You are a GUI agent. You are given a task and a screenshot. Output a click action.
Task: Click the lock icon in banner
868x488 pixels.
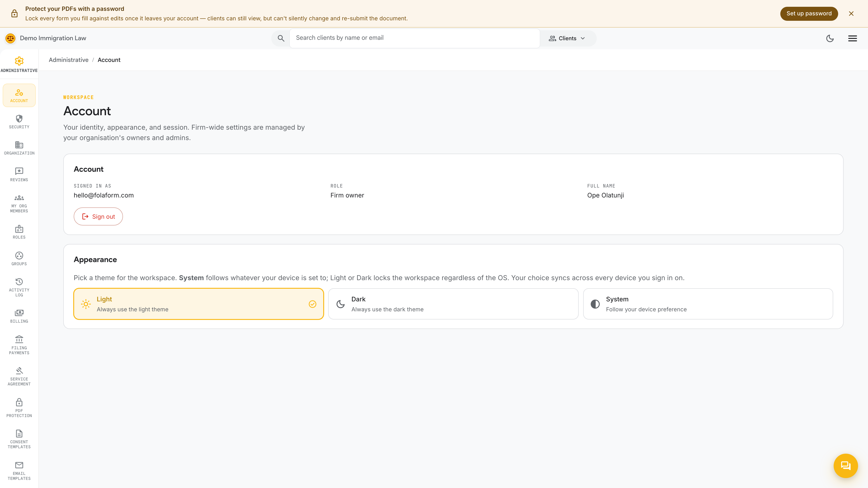pos(14,14)
